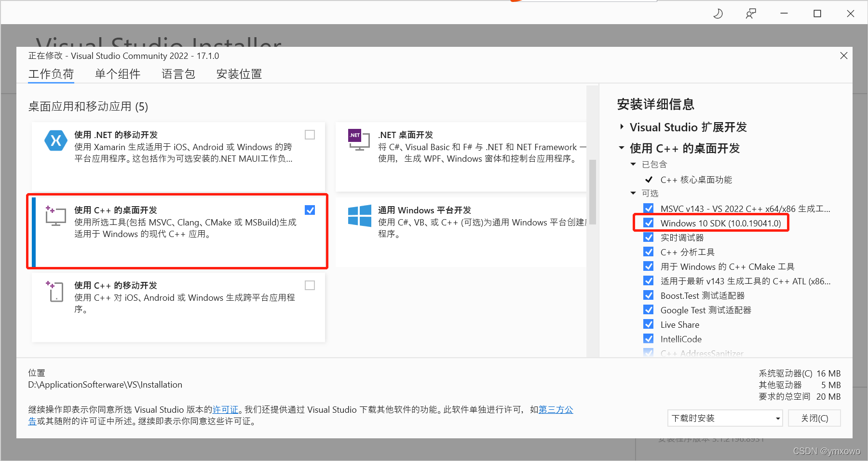Open the feedback icon in the title bar
868x461 pixels.
click(751, 14)
